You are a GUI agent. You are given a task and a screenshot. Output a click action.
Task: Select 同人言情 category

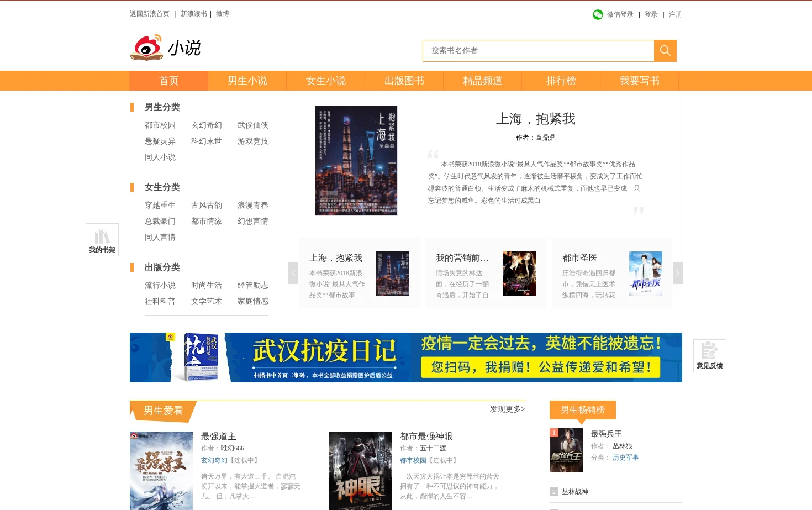160,238
